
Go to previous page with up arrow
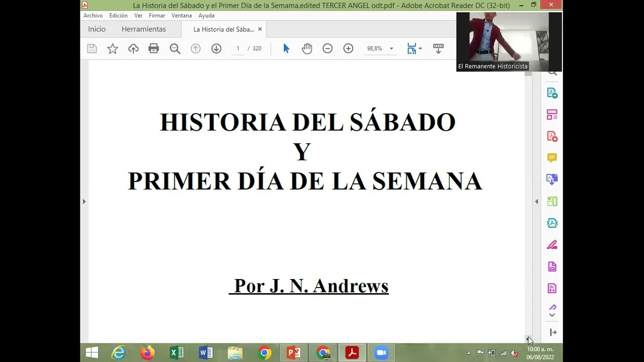click(x=196, y=49)
